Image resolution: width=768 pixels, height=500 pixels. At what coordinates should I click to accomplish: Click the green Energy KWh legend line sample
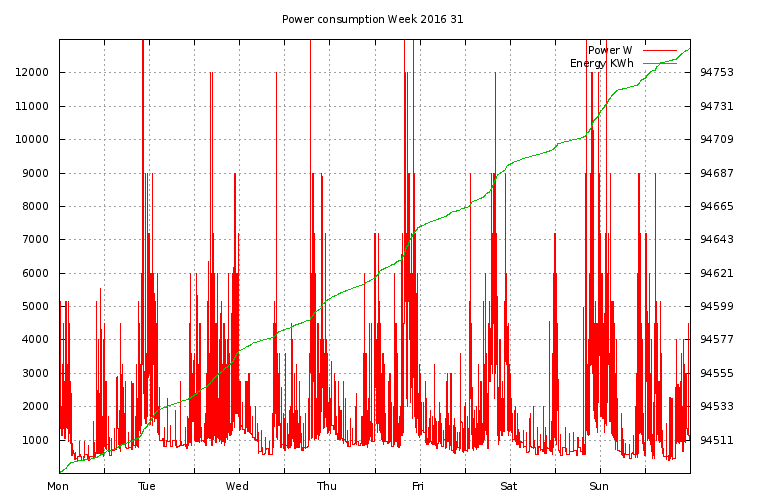pyautogui.click(x=660, y=63)
